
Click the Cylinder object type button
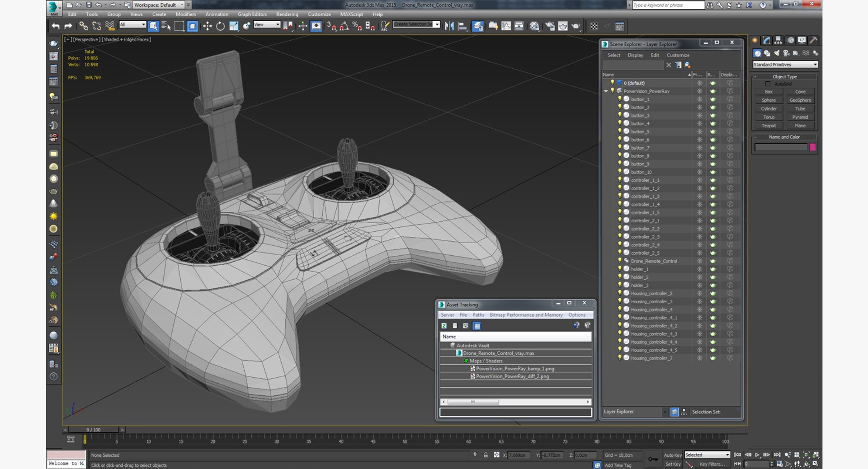point(769,109)
